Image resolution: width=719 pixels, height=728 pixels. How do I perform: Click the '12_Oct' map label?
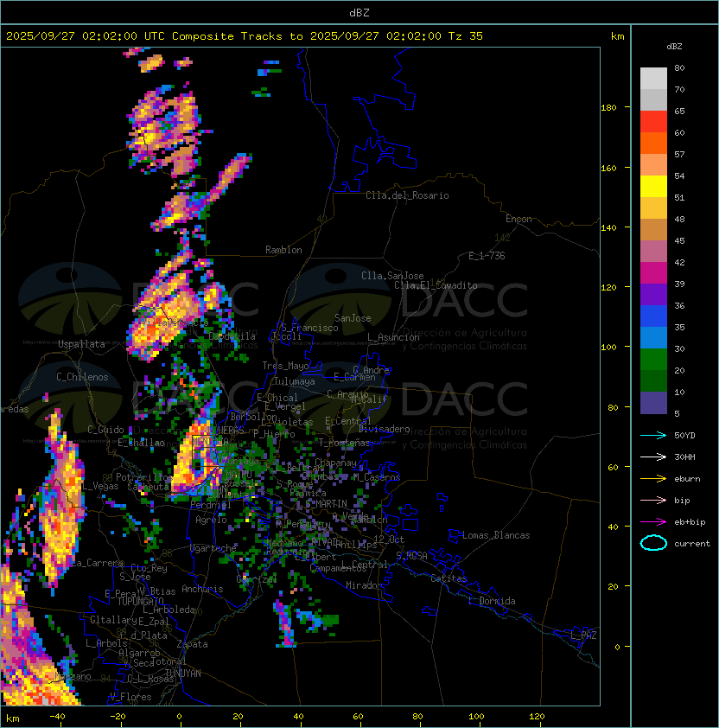pyautogui.click(x=389, y=540)
